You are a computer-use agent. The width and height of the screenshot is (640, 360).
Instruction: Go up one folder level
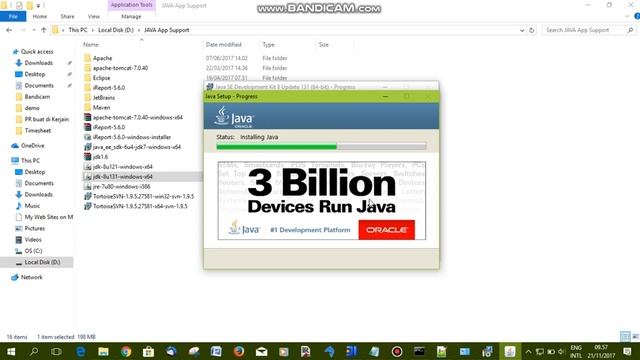coord(44,30)
